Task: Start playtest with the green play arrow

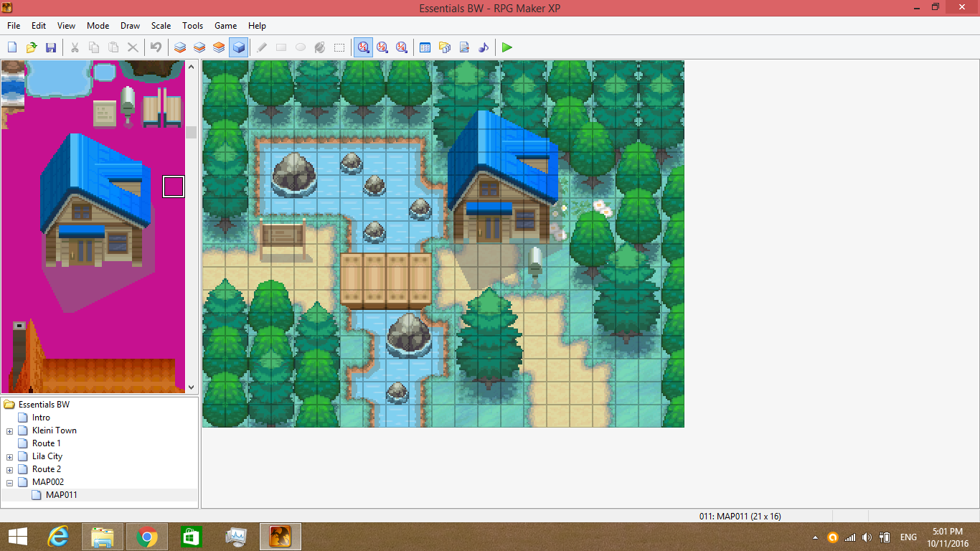Action: 507,47
